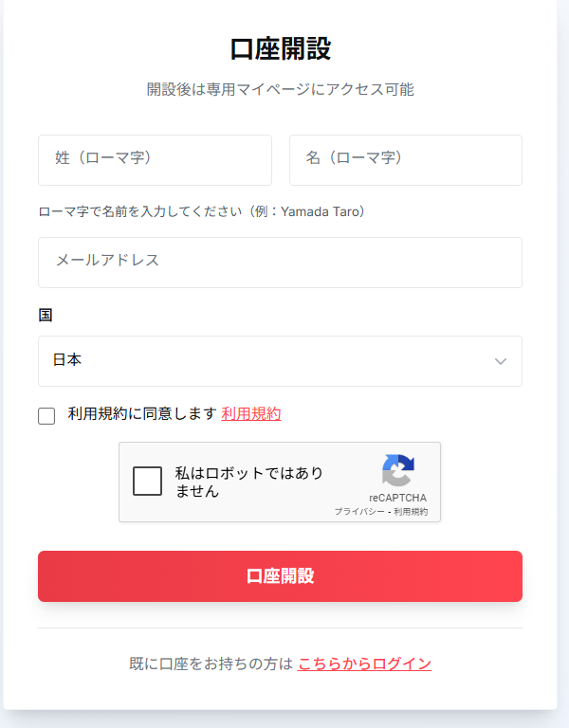Click the 利用規約に同意します label text
Screen dimensions: 569x728
click(x=142, y=414)
